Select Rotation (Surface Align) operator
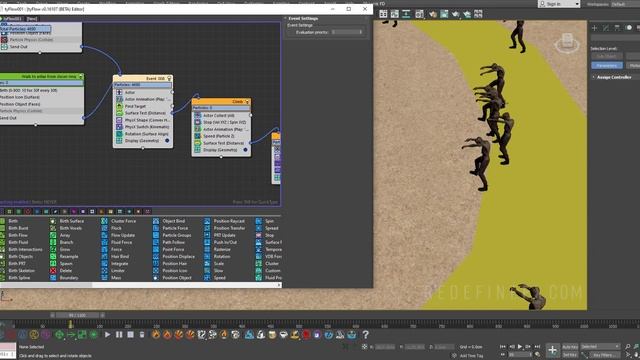 [x=142, y=134]
